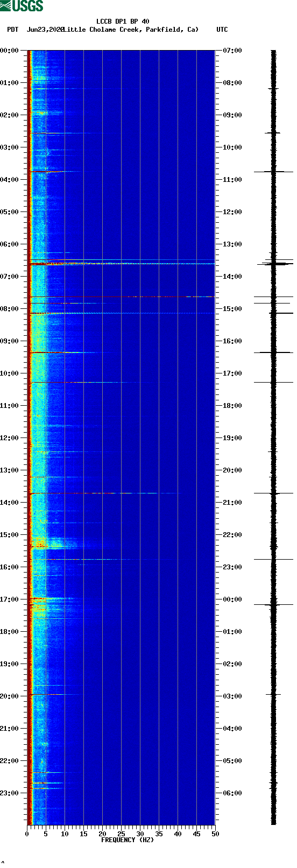Click the 15:00 PDT time label on left axis
The width and height of the screenshot is (297, 868).
10,535
